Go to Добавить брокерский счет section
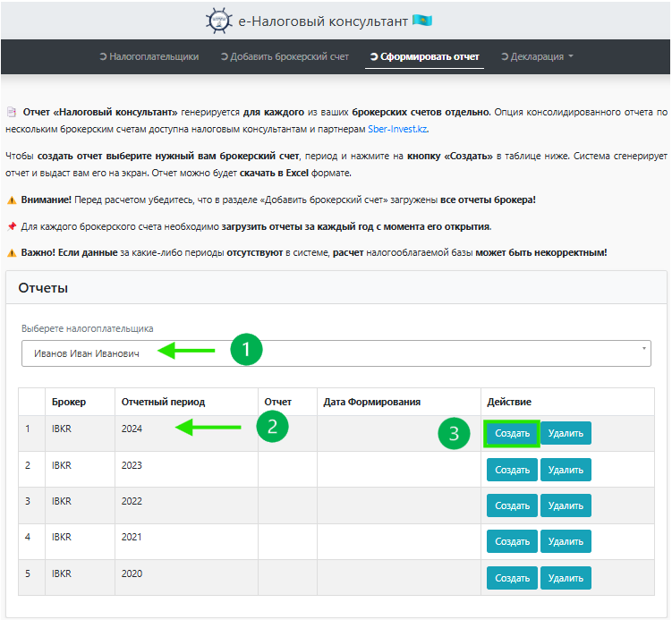Image resolution: width=672 pixels, height=620 pixels. click(285, 56)
